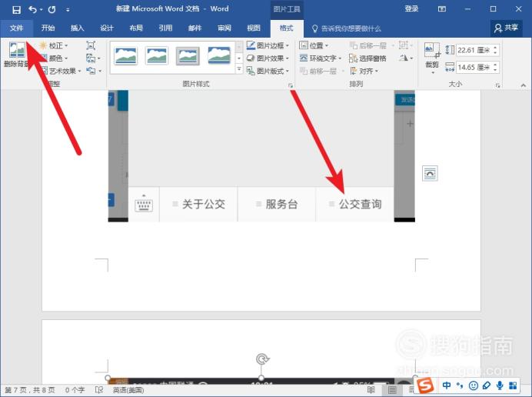Open picture styles dialog launcher
The image size is (532, 397).
(291, 85)
